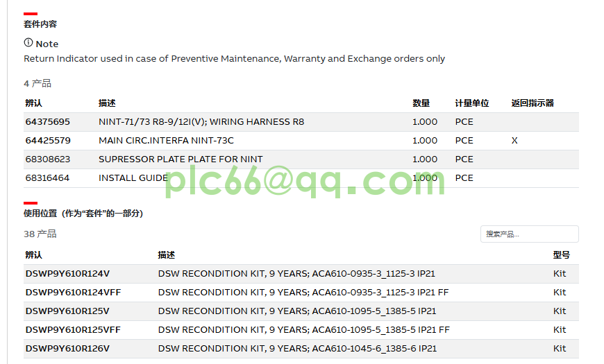Open product 64425579 link
The image size is (604, 364).
point(48,141)
